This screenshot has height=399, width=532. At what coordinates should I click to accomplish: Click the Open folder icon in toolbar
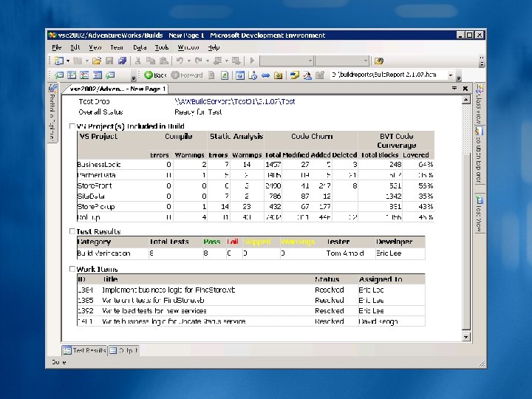[x=97, y=61]
